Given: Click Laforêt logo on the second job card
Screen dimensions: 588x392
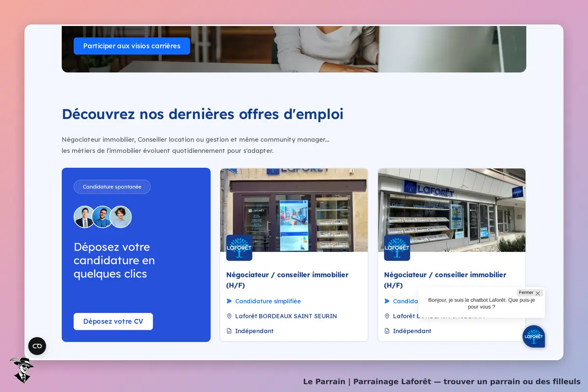Looking at the screenshot, I should click(397, 247).
